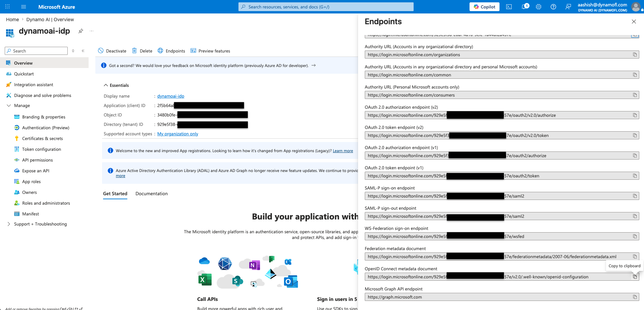Image resolution: width=644 pixels, height=310 pixels.
Task: Click the dynamoai-idp display name link
Action: (x=171, y=96)
